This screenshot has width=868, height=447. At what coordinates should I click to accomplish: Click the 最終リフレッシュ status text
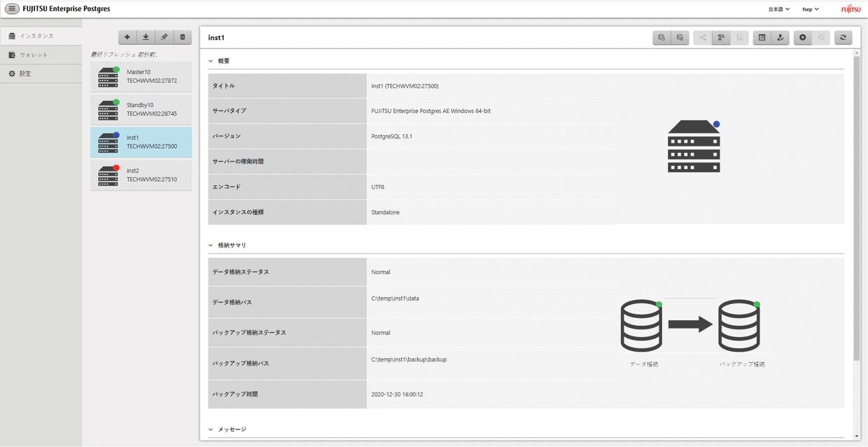tap(124, 55)
